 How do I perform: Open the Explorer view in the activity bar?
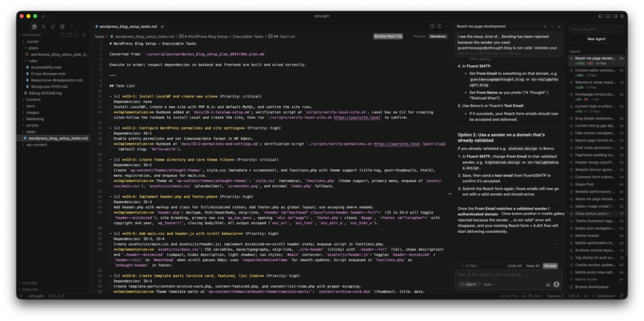point(34,26)
